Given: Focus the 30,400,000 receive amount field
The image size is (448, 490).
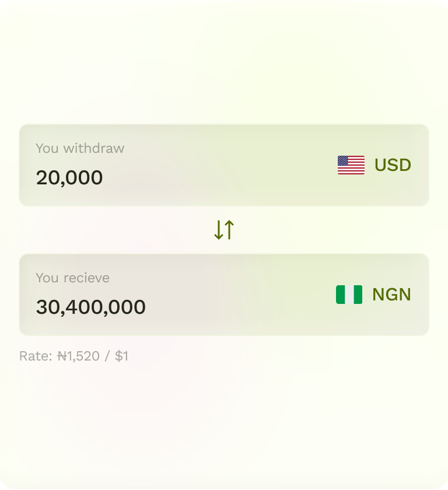Looking at the screenshot, I should coord(90,307).
